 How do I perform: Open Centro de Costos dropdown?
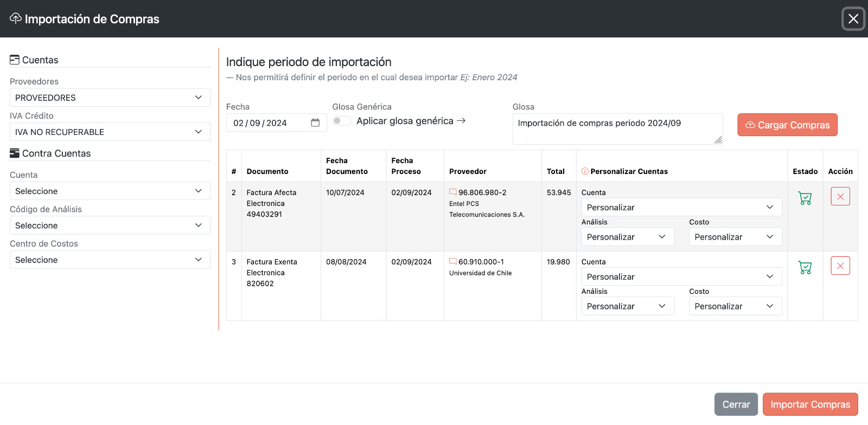point(110,260)
